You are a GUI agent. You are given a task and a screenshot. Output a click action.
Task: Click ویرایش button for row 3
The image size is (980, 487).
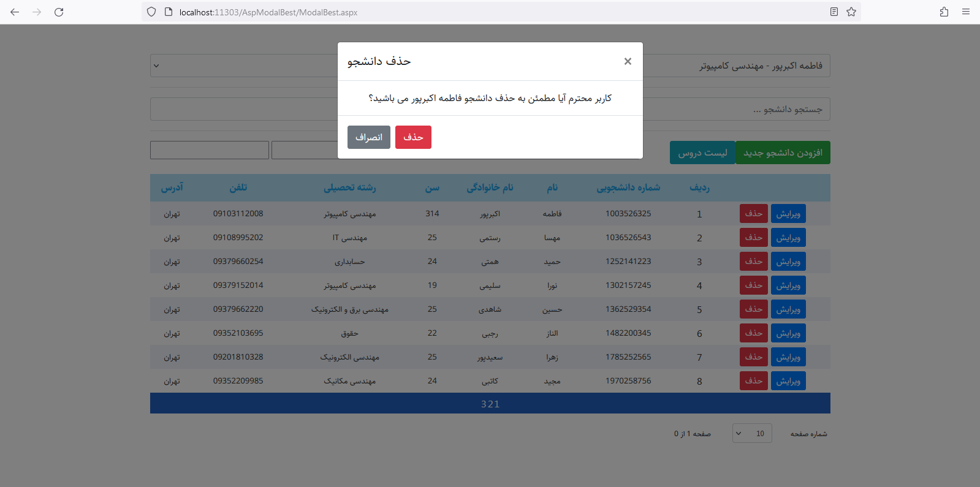788,262
